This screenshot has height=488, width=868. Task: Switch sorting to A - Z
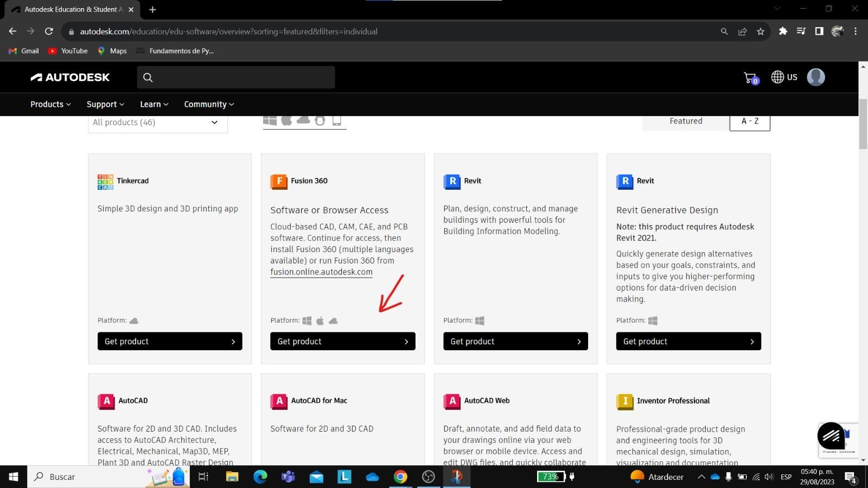pos(750,122)
